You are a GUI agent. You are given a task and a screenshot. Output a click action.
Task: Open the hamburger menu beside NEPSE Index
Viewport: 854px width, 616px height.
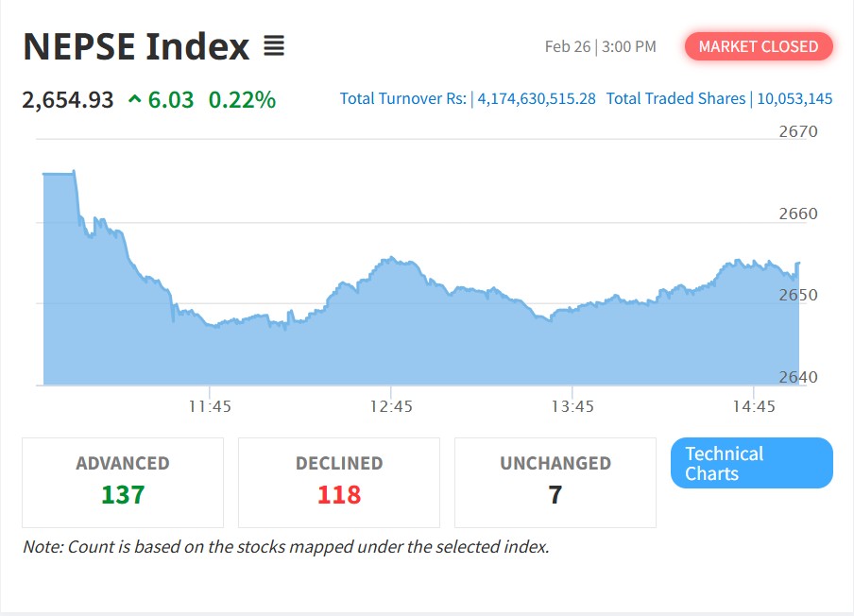click(274, 45)
